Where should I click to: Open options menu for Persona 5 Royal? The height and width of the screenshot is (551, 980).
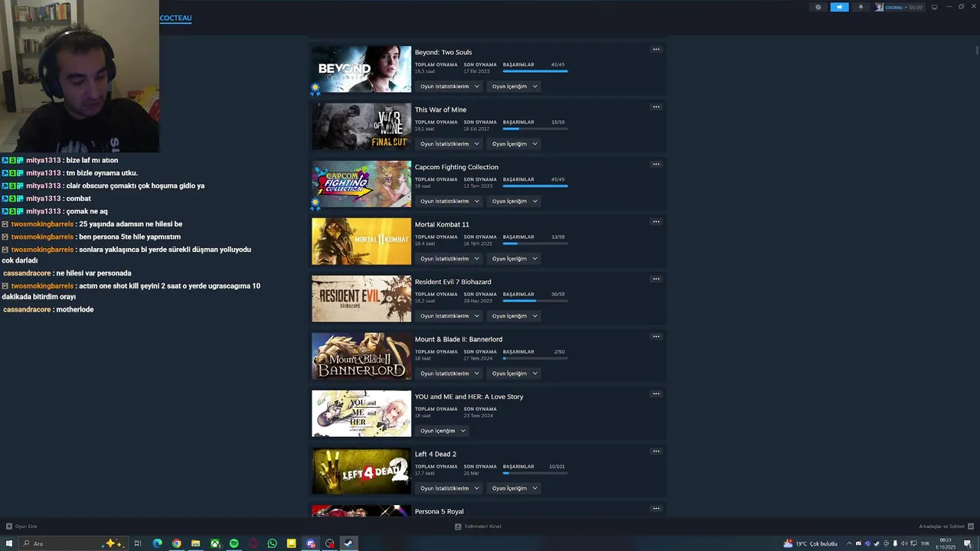pyautogui.click(x=656, y=508)
